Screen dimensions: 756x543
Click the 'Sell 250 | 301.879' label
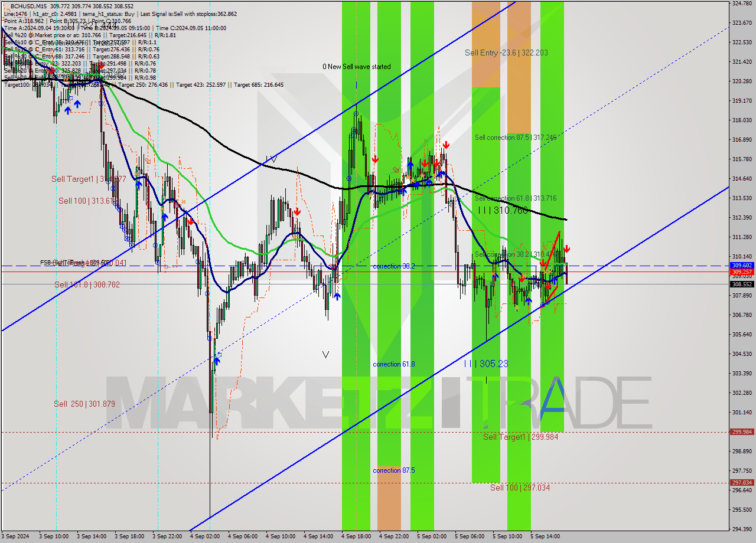pyautogui.click(x=84, y=404)
